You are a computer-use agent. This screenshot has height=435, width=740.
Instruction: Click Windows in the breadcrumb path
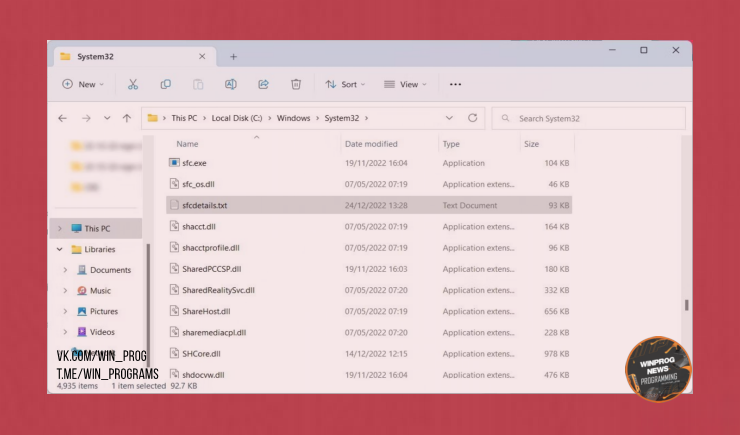click(x=293, y=118)
